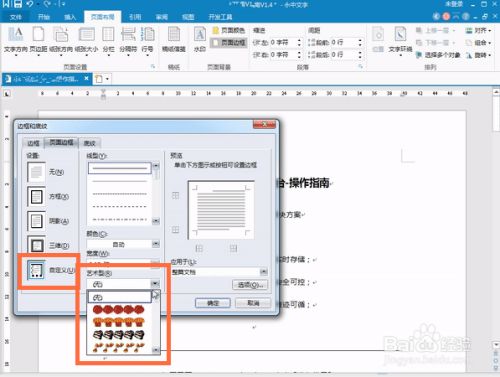The height and width of the screenshot is (377, 500).
Task: Open the 文件 file menu
Action: point(16,17)
